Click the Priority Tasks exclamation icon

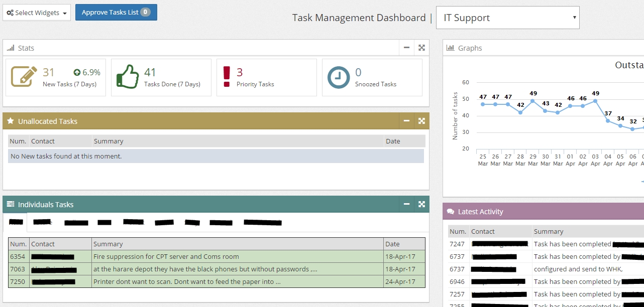[226, 77]
